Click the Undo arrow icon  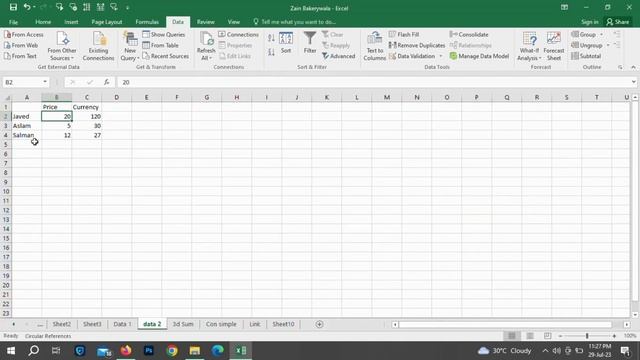coord(27,7)
